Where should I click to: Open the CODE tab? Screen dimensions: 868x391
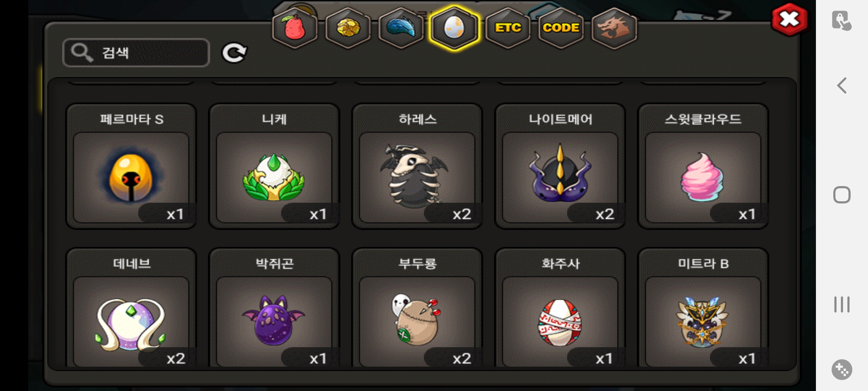[x=561, y=28]
